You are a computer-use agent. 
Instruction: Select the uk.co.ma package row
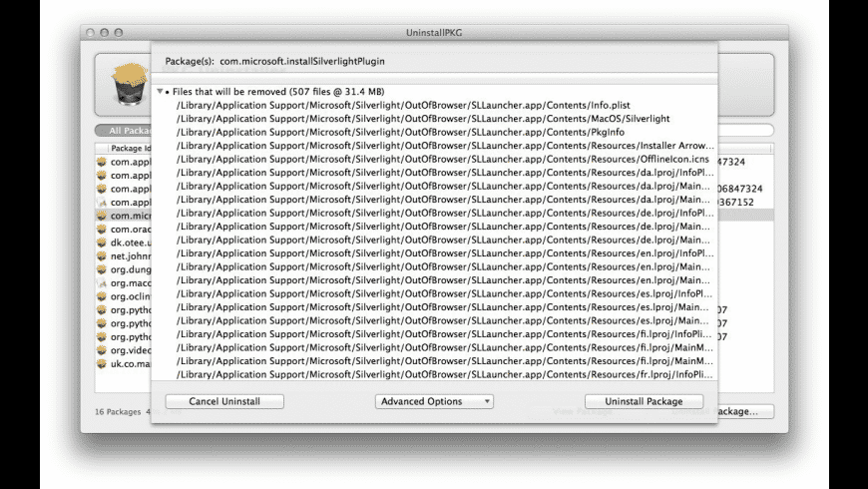pos(124,364)
